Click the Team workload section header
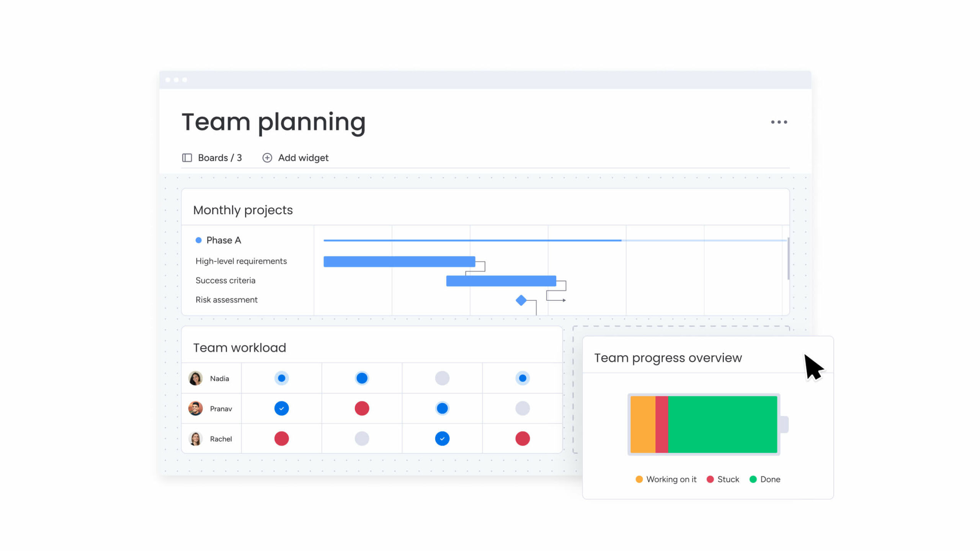This screenshot has height=551, width=980. click(x=239, y=348)
